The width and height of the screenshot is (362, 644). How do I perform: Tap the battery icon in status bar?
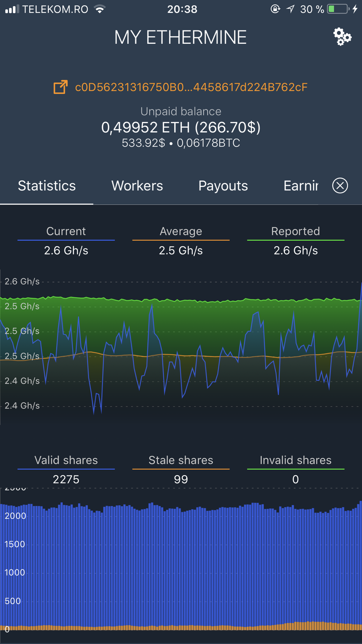tap(338, 9)
